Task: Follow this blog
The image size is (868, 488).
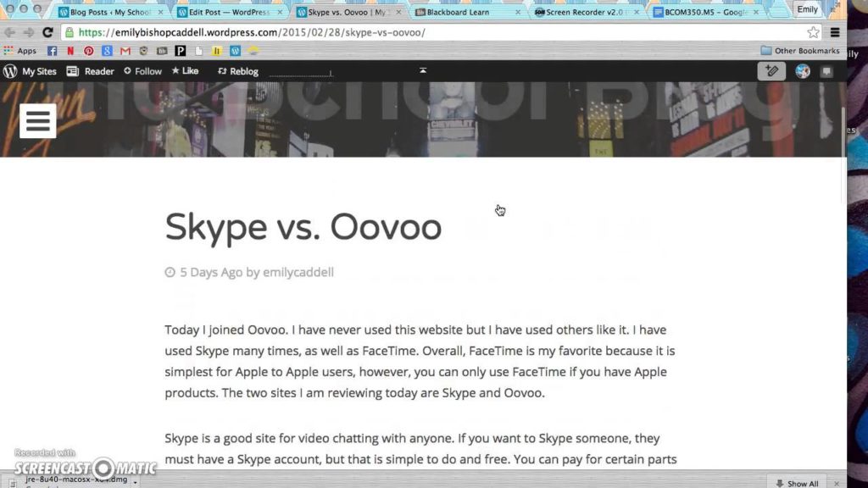Action: 142,71
